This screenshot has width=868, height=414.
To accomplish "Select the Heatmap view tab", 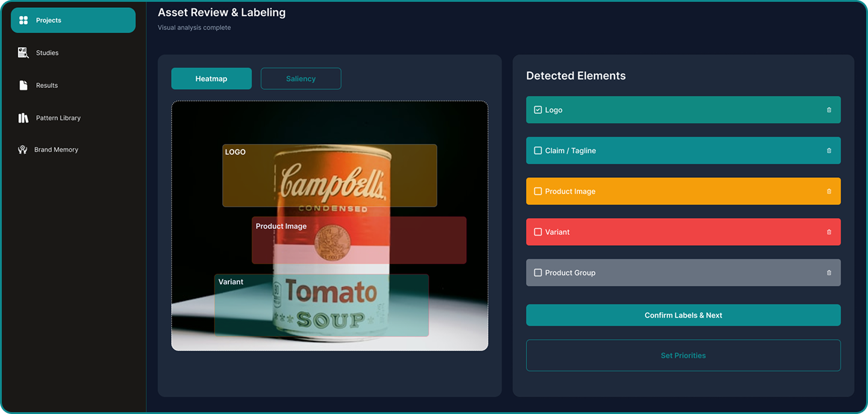I will click(x=211, y=78).
